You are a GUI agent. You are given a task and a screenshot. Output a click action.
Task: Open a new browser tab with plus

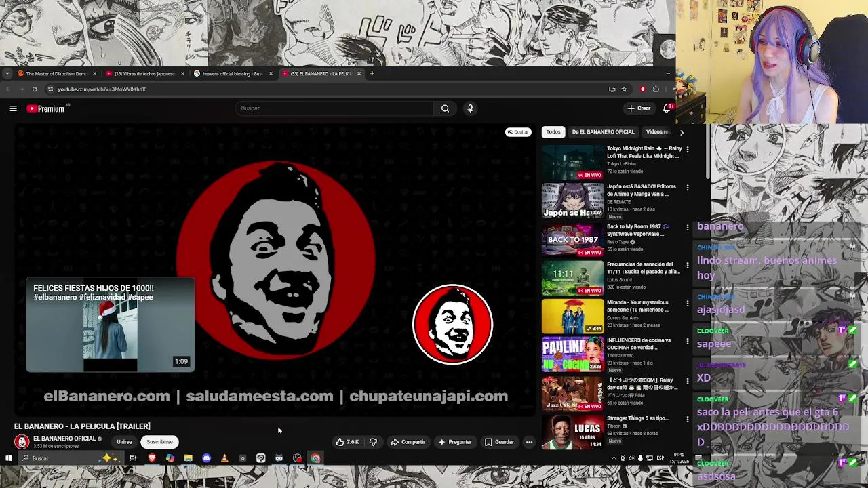(x=372, y=73)
